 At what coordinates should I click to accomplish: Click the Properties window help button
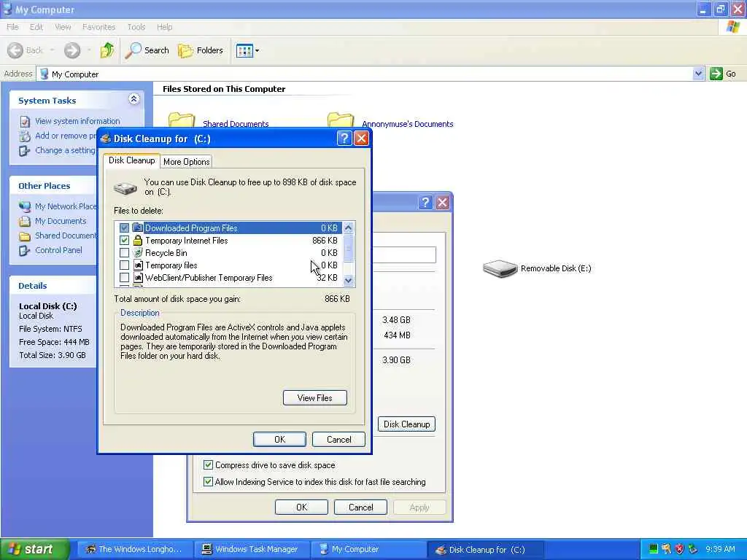tap(425, 203)
